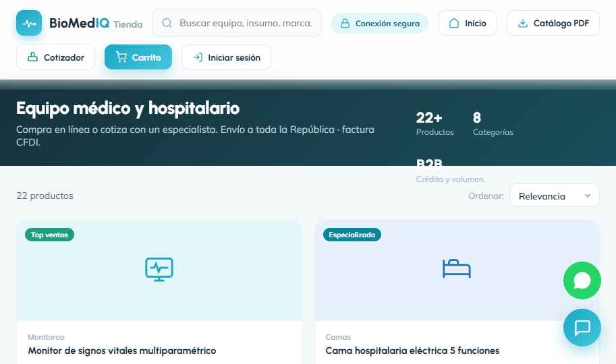Click Iniciar sesión to log in
This screenshot has height=364, width=616.
click(226, 57)
